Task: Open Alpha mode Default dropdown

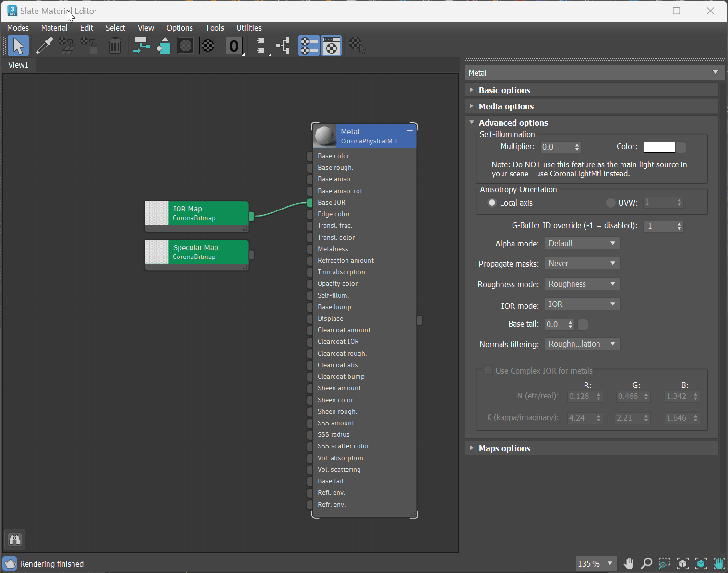Action: (x=582, y=243)
